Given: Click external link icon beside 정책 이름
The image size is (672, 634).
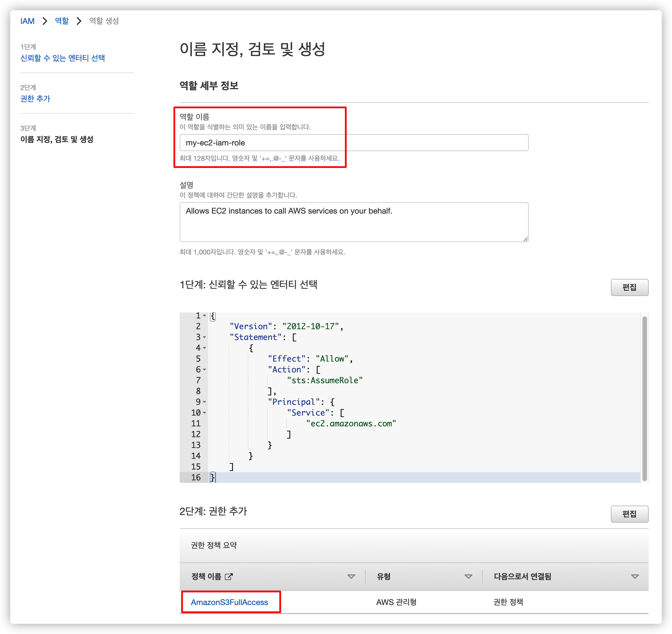Looking at the screenshot, I should [229, 577].
